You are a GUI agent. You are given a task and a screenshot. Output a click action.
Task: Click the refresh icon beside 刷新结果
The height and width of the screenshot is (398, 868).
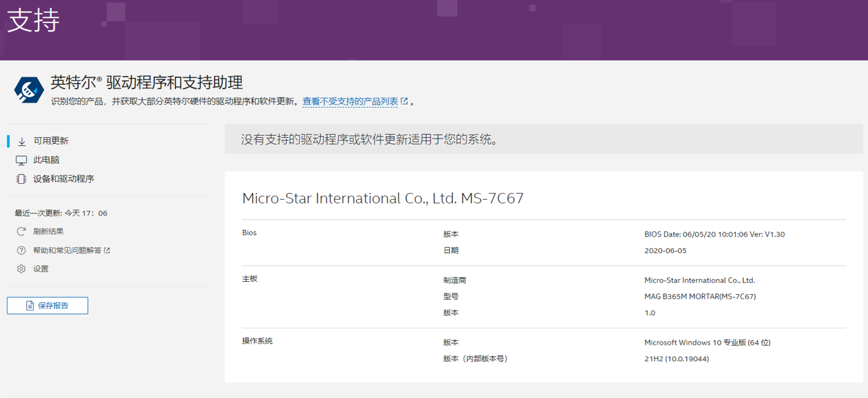tap(22, 232)
